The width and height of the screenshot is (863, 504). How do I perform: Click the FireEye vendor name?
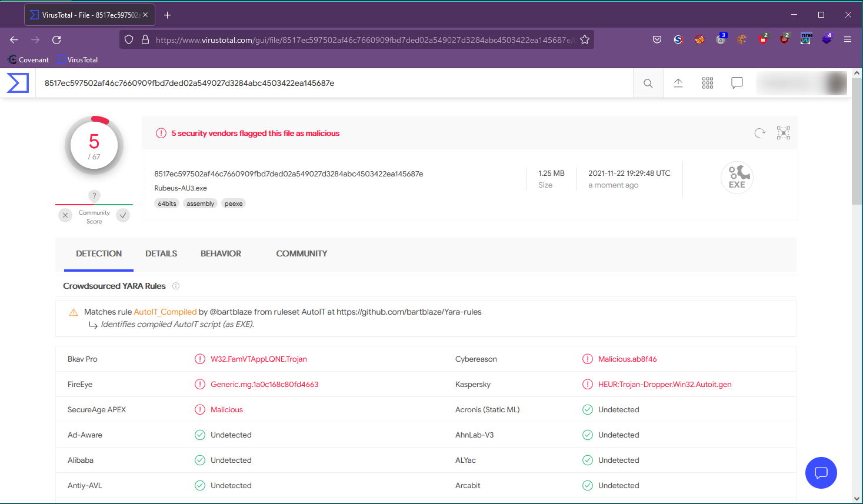[80, 384]
